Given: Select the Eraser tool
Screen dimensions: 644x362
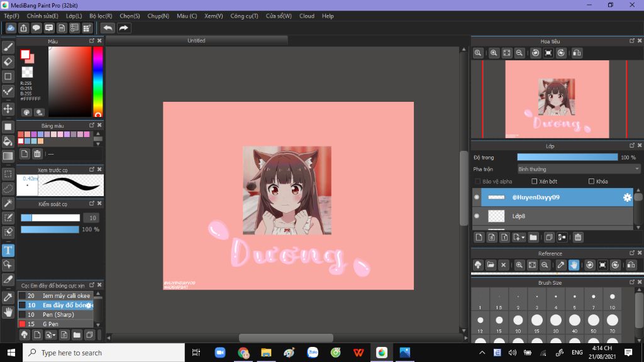Looking at the screenshot, I should [8, 62].
